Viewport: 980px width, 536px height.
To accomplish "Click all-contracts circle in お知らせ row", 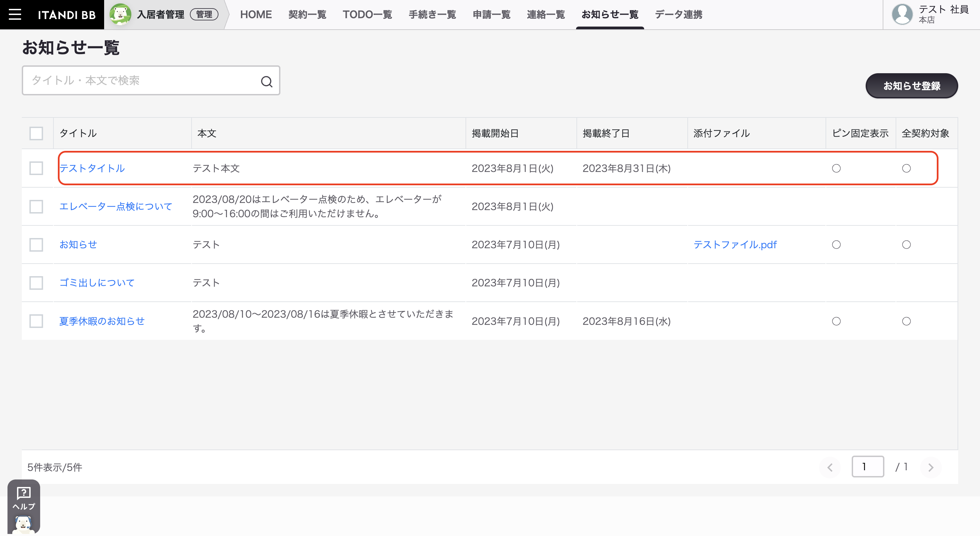I will (906, 245).
